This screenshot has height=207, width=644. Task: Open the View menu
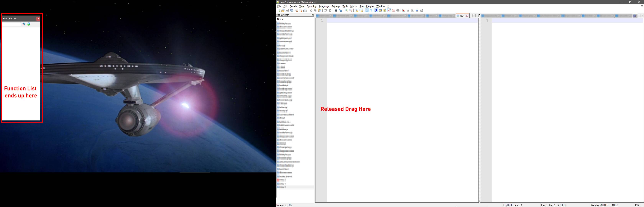[302, 6]
